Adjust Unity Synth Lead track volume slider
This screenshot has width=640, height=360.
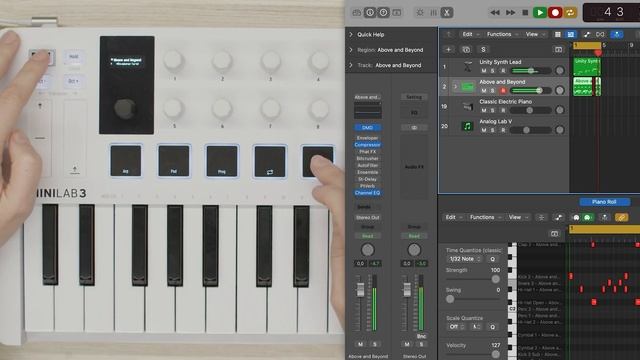coord(531,71)
